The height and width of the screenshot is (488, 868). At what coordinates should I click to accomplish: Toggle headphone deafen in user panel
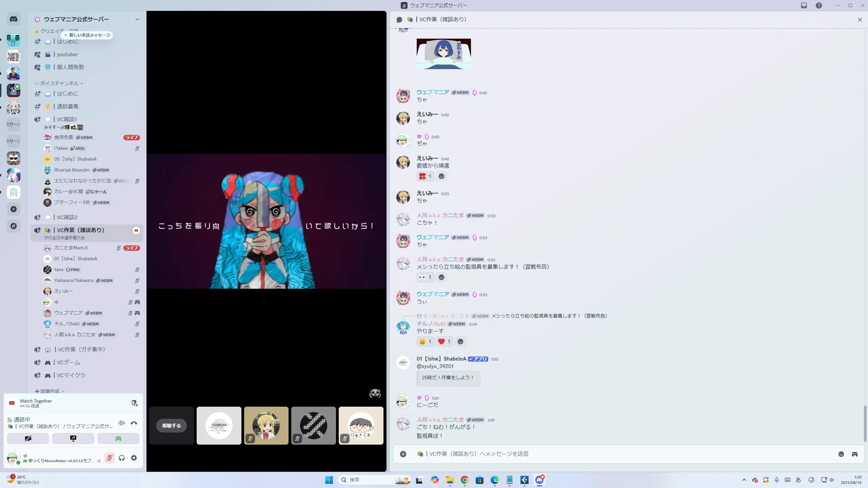[122, 458]
